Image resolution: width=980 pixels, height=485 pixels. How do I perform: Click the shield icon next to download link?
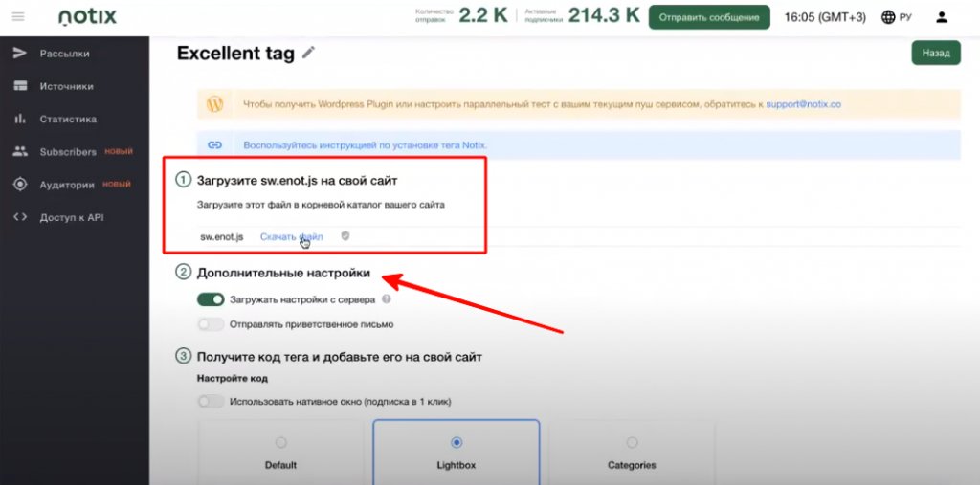[345, 235]
